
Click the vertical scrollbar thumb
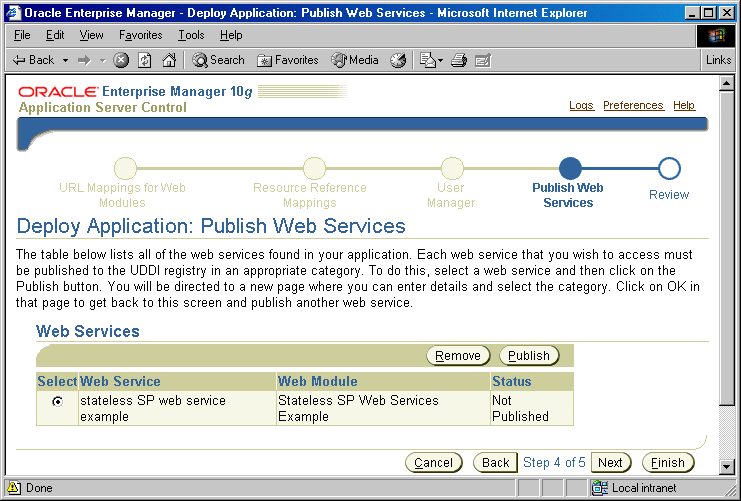(726, 248)
